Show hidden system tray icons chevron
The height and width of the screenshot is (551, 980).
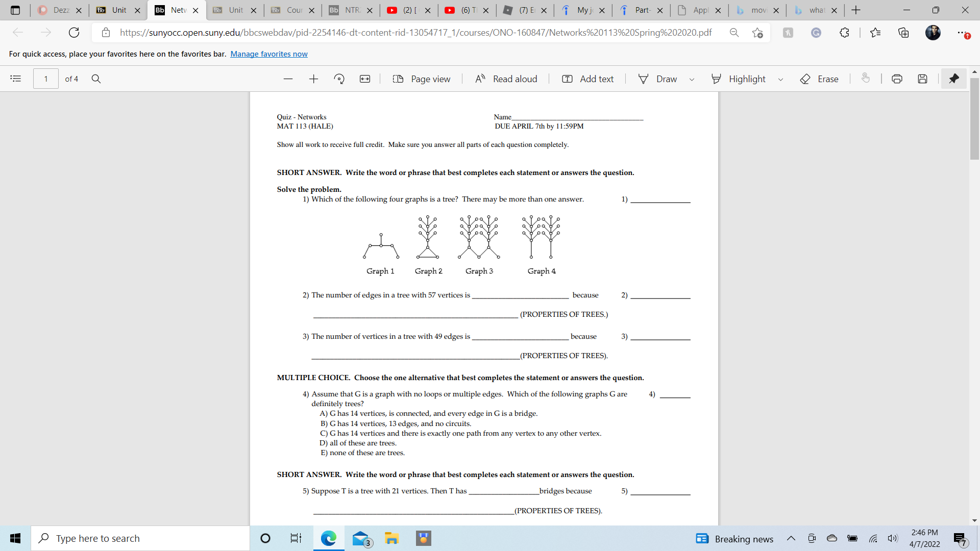click(x=791, y=539)
